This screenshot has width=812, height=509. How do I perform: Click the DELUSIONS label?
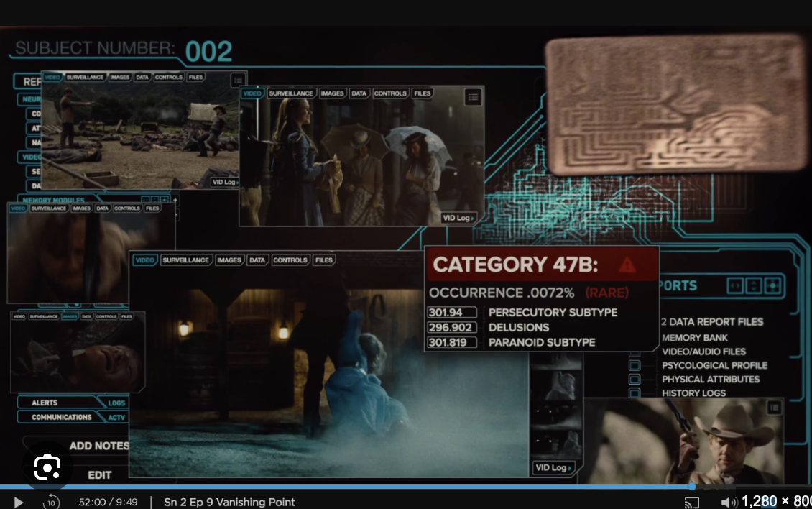[518, 328]
